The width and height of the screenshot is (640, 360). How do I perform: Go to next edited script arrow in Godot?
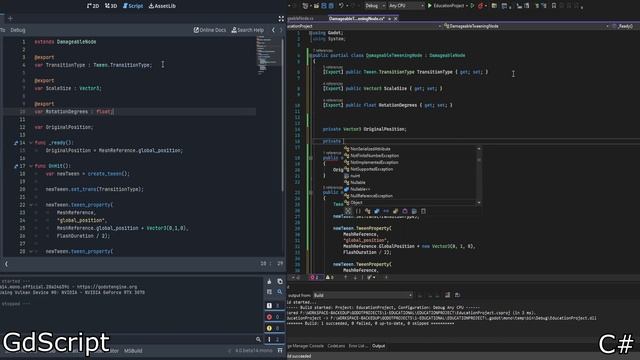[281, 30]
